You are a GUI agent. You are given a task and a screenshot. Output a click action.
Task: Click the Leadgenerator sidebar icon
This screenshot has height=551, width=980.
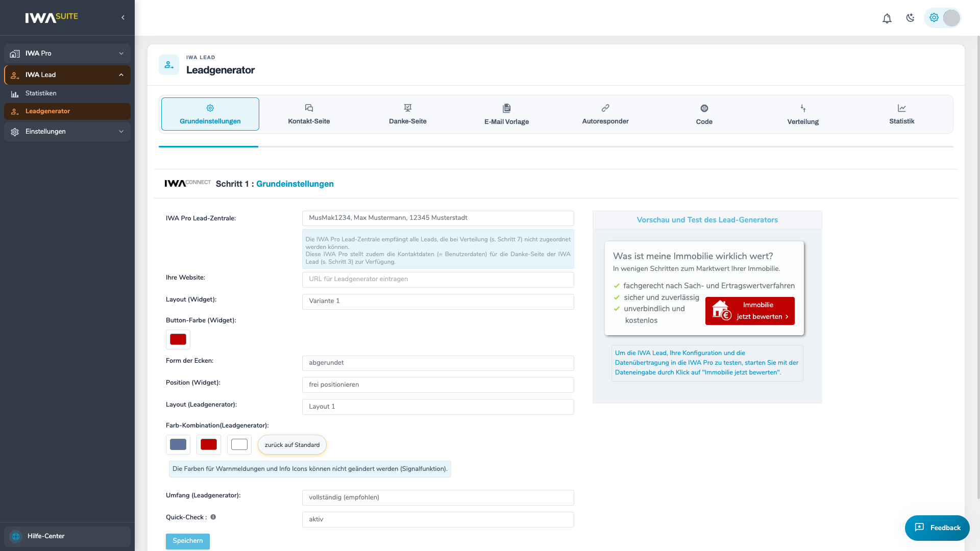[x=15, y=112]
